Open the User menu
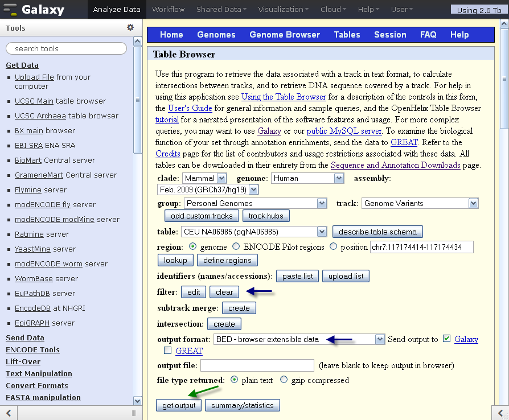 tap(402, 10)
